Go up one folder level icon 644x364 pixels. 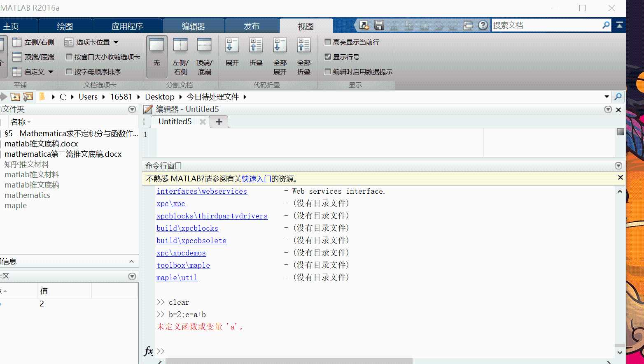(x=15, y=97)
